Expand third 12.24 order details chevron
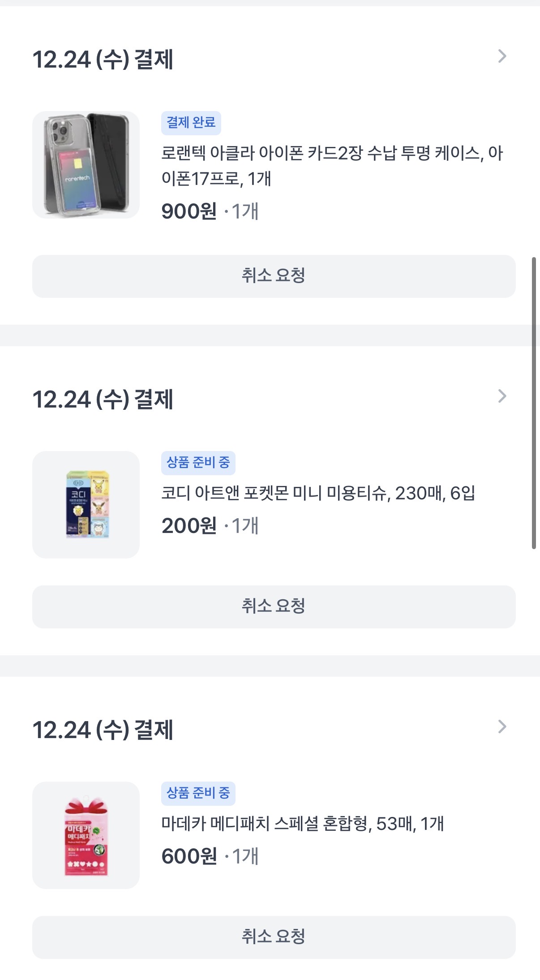The width and height of the screenshot is (540, 980). tap(502, 726)
